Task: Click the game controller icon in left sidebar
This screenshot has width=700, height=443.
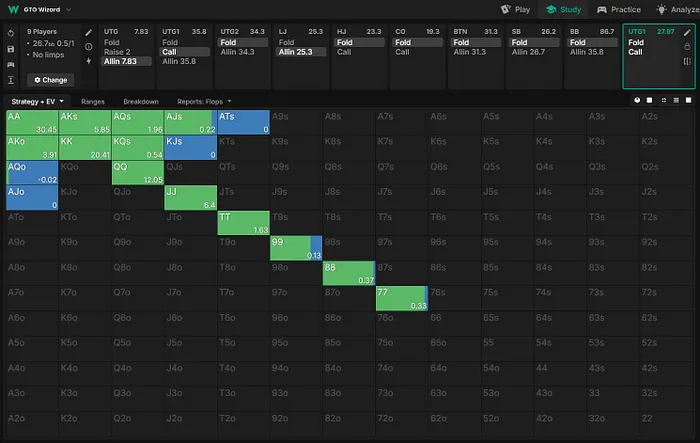Action: tap(9, 64)
